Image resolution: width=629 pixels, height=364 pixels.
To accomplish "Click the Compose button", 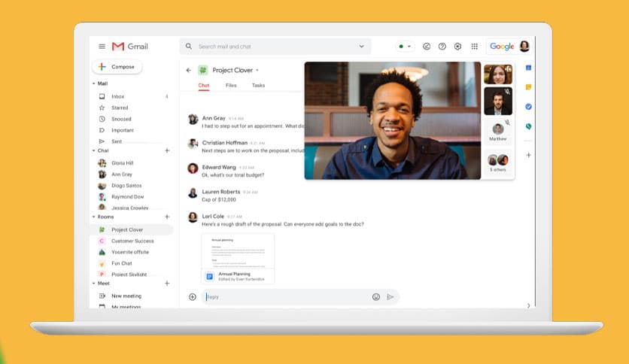I will pyautogui.click(x=117, y=66).
